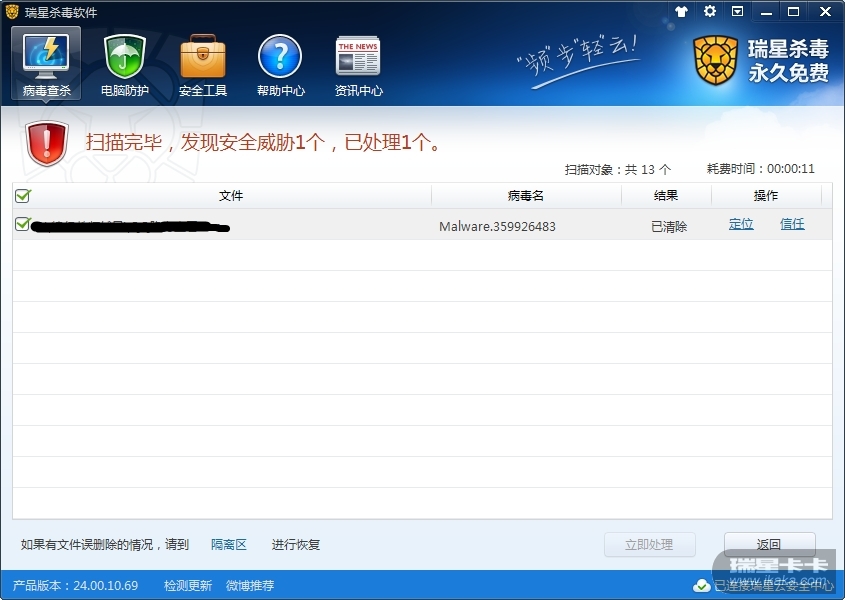
Task: Toggle the select-all checkbox in table header
Action: [x=23, y=195]
